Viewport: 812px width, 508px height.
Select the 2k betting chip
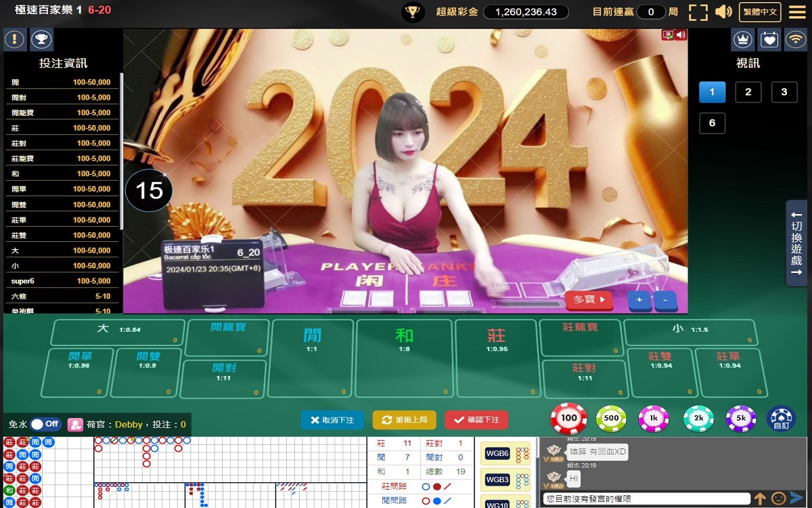click(698, 418)
